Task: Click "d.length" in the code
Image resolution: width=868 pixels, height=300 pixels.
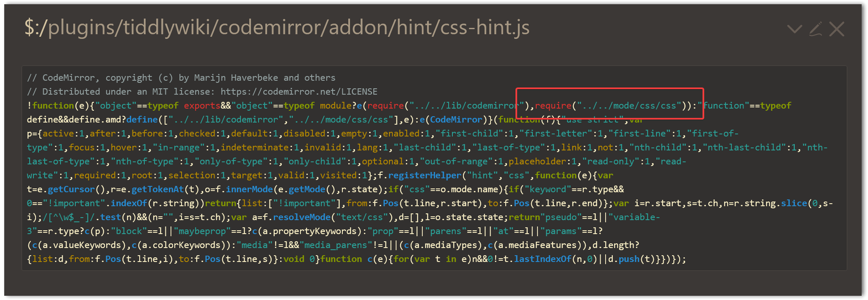Action: coord(614,245)
